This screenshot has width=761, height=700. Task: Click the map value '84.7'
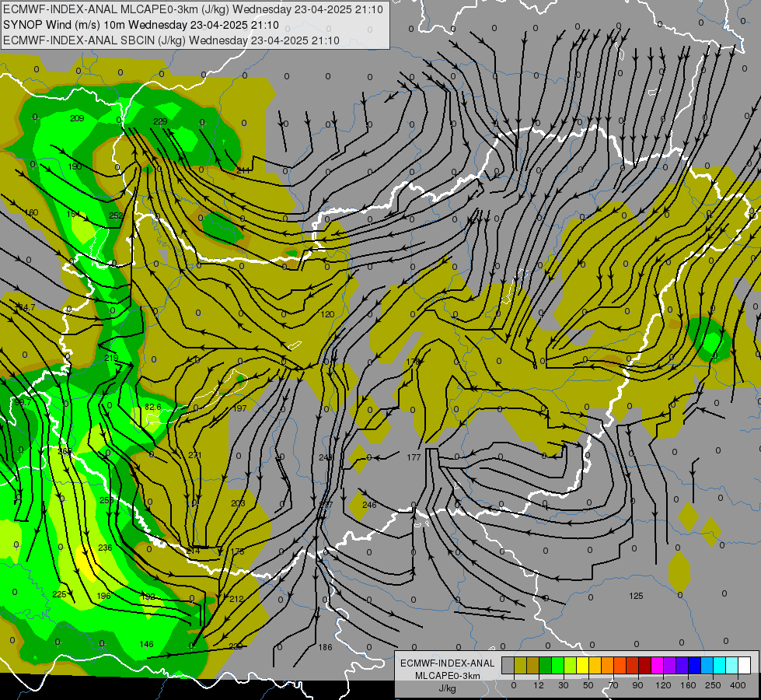pos(26,307)
